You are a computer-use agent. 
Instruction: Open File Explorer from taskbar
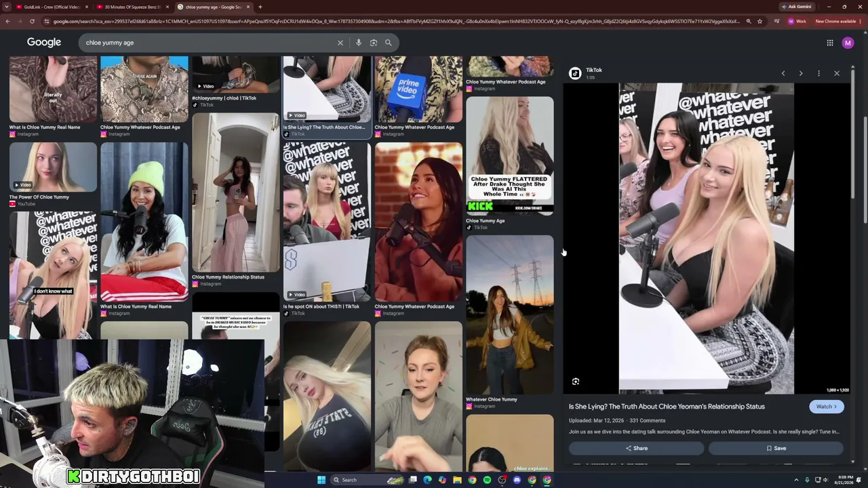click(457, 480)
